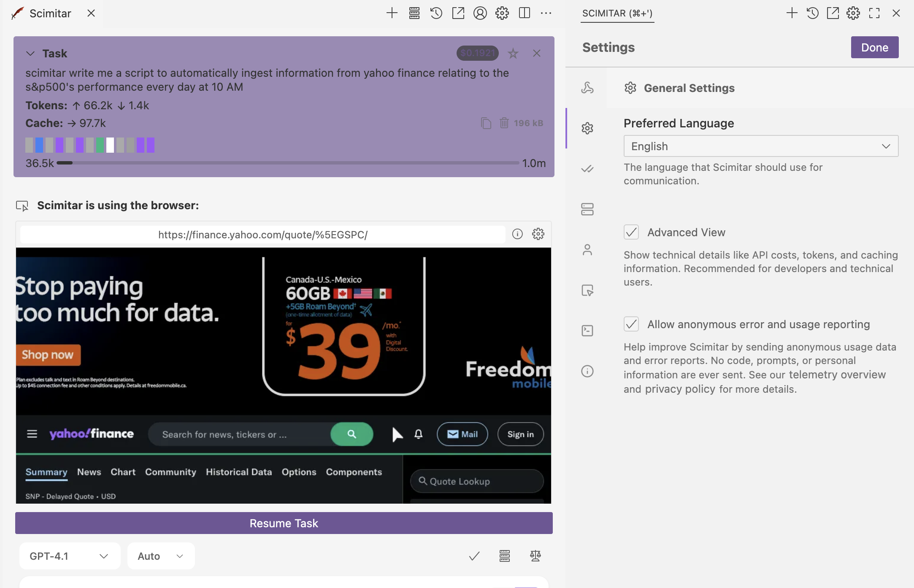Open the Auto mode dropdown

point(161,556)
